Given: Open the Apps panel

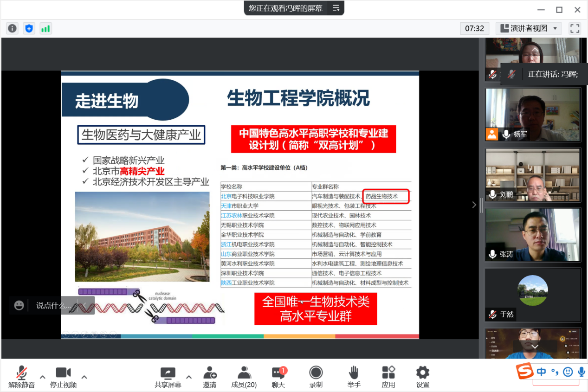Looking at the screenshot, I should (x=388, y=377).
